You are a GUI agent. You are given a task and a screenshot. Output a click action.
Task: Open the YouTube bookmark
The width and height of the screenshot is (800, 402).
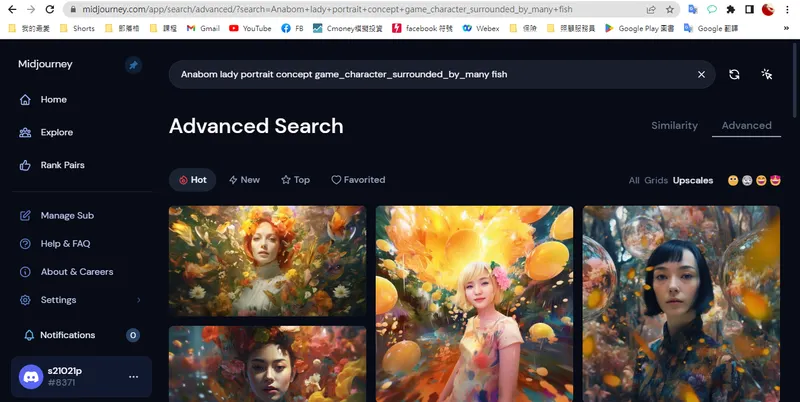[x=250, y=29]
